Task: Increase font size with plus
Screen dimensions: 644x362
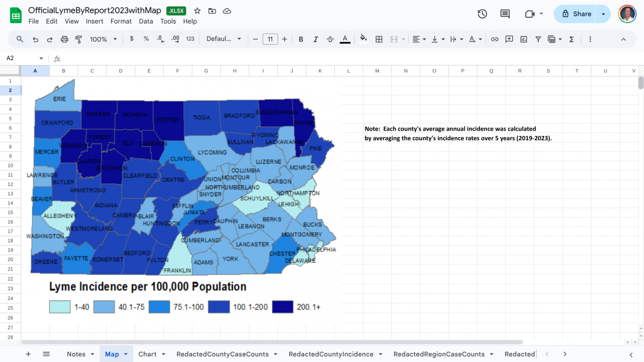Action: [x=284, y=39]
